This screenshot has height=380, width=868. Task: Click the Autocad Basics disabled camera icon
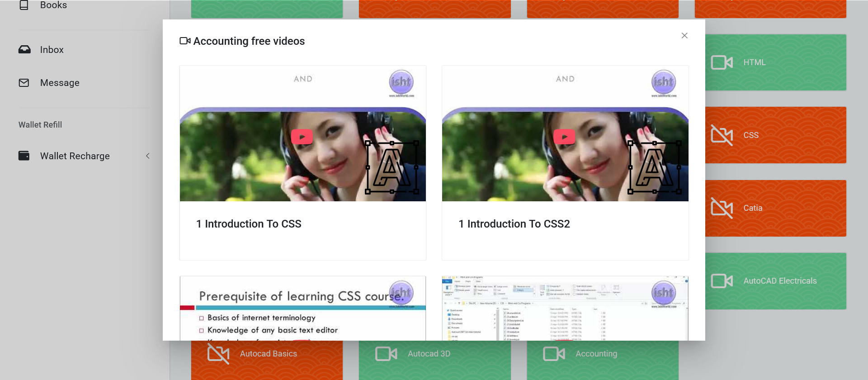point(218,354)
